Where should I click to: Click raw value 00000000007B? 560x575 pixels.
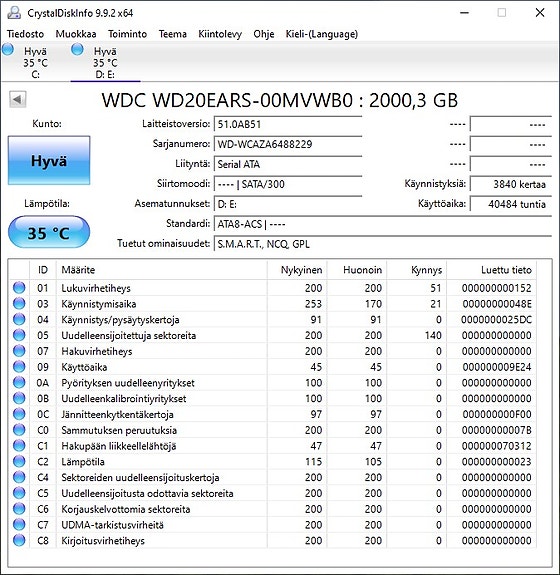496,430
